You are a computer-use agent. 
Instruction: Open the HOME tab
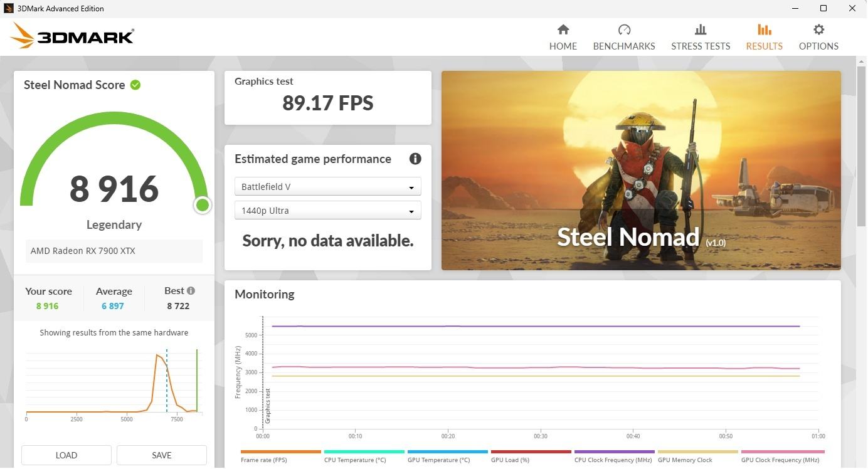pos(563,38)
